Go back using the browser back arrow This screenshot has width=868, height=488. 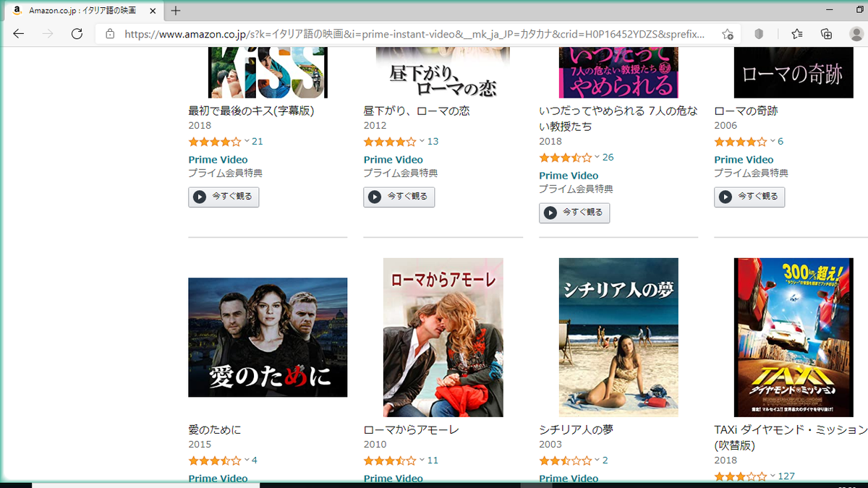(x=19, y=34)
